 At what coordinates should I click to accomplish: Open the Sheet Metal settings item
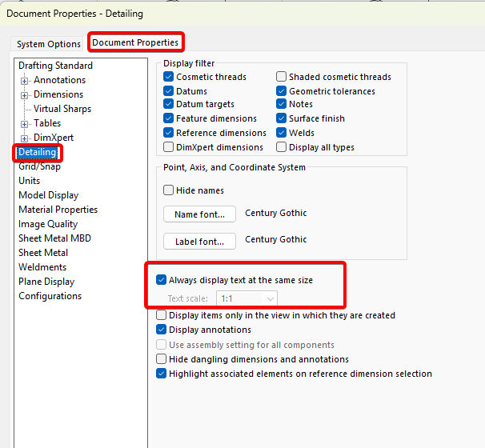coord(43,253)
